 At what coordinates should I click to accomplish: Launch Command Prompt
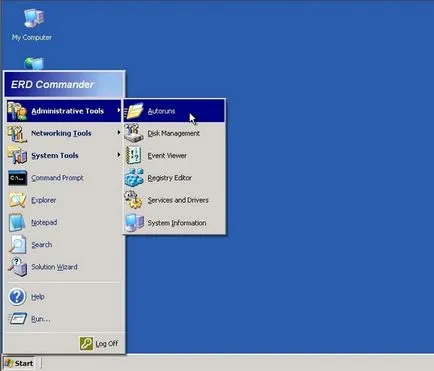tap(64, 178)
